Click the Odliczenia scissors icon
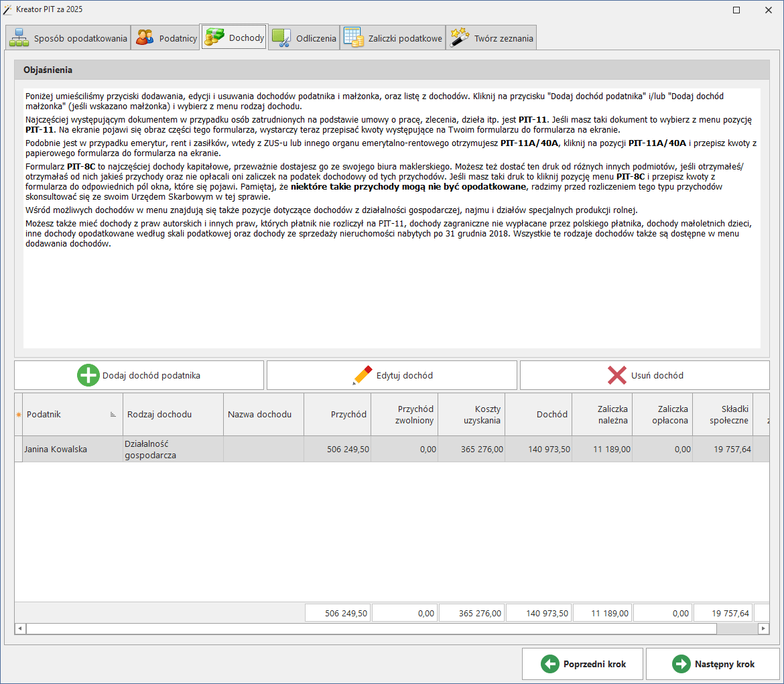This screenshot has width=784, height=684. pos(281,38)
